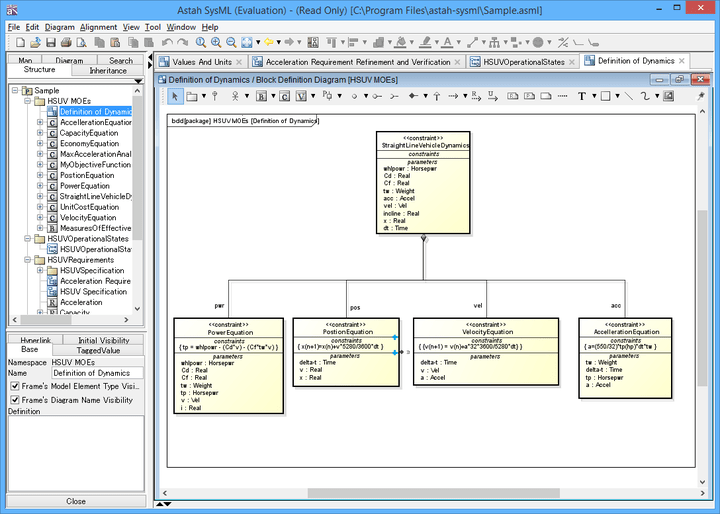
Task: Toggle Frame's Diagram Name Visibility checkbox
Action: click(14, 399)
